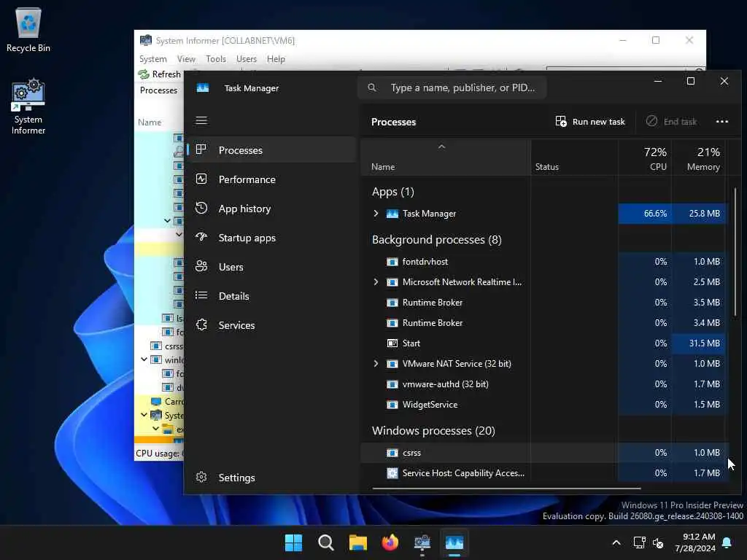The height and width of the screenshot is (560, 747).
Task: Open the Performance page
Action: tap(271, 179)
